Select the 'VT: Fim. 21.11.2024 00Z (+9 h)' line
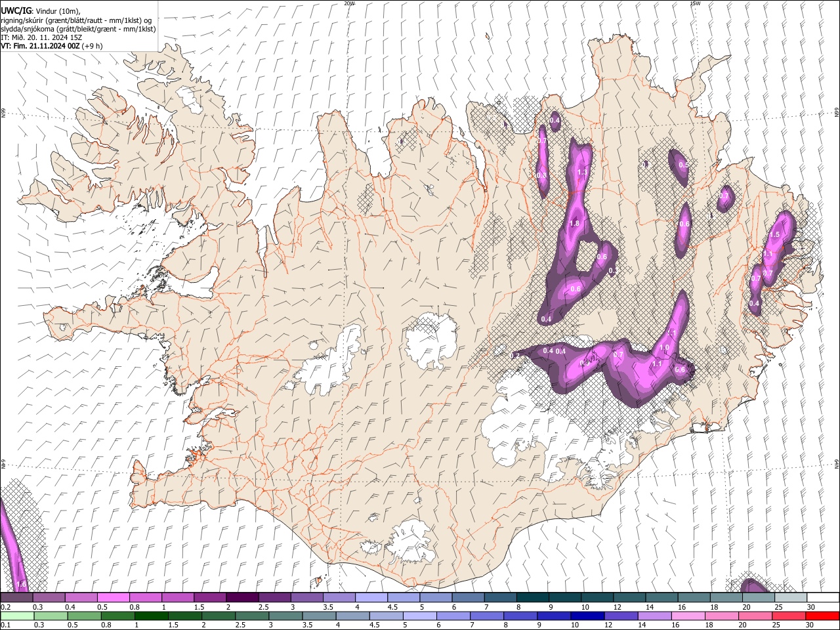 click(52, 46)
